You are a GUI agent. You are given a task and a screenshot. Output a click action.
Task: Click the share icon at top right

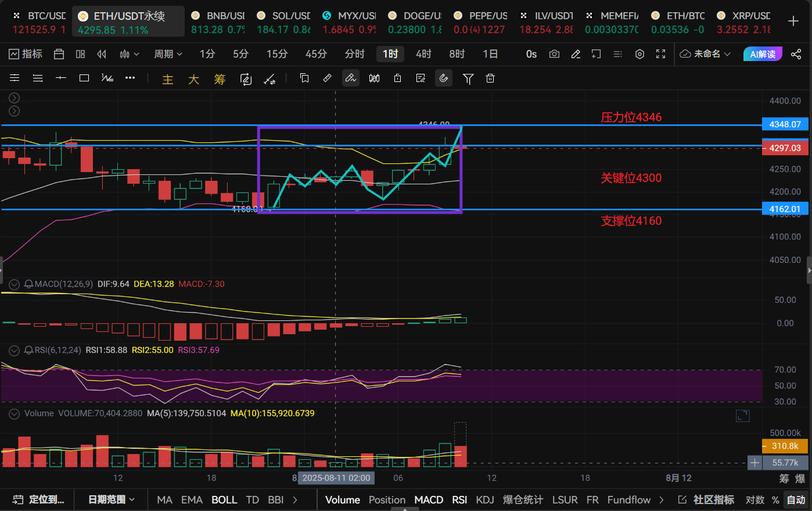pos(796,54)
